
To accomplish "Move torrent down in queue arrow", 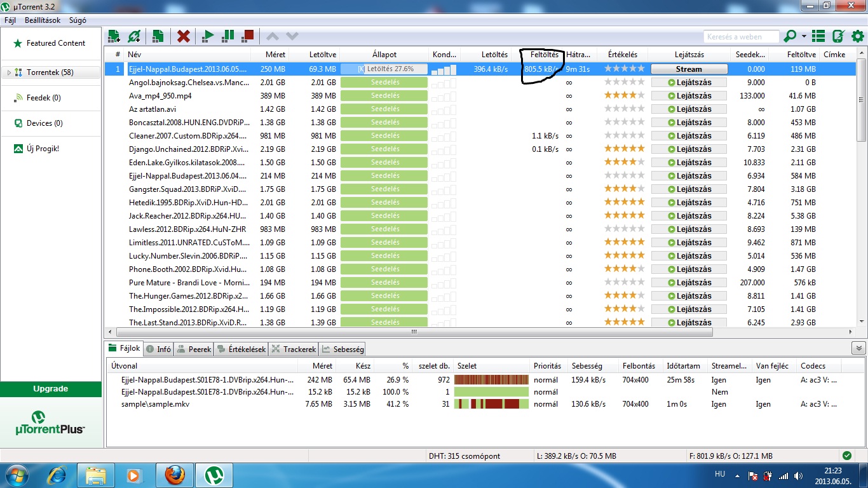I will click(x=292, y=36).
